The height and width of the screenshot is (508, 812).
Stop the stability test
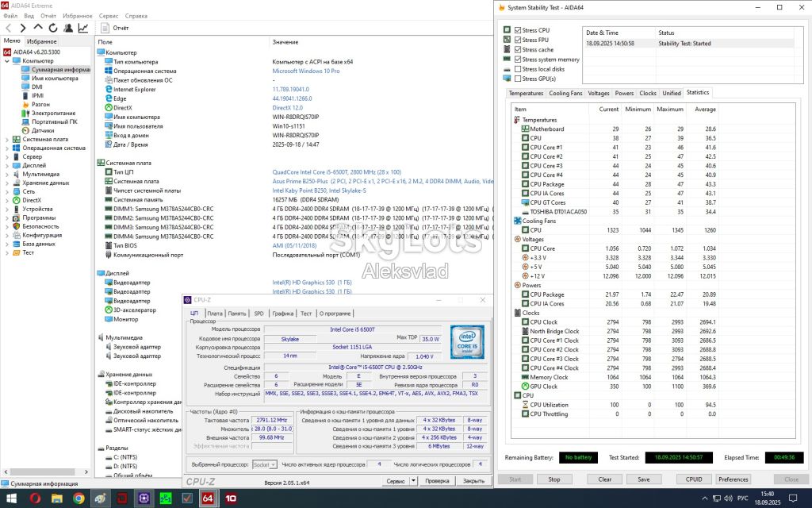[x=554, y=479]
